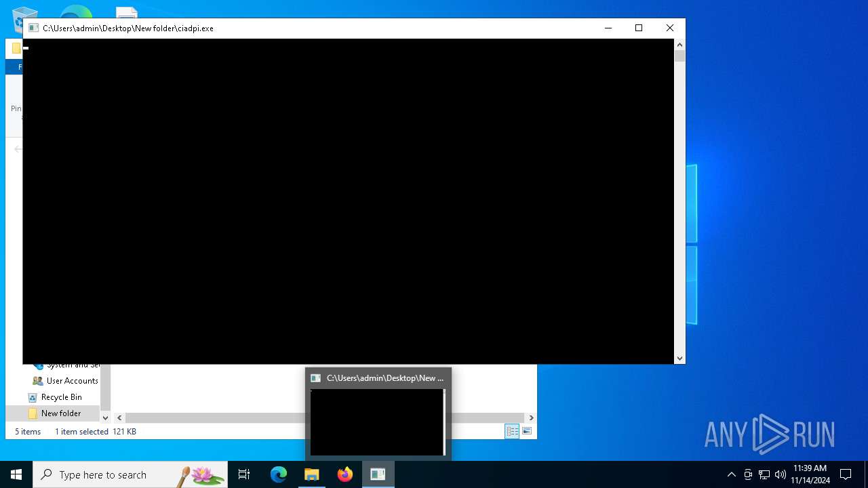Click the meet now tray icon
The height and width of the screenshot is (488, 868).
point(748,474)
